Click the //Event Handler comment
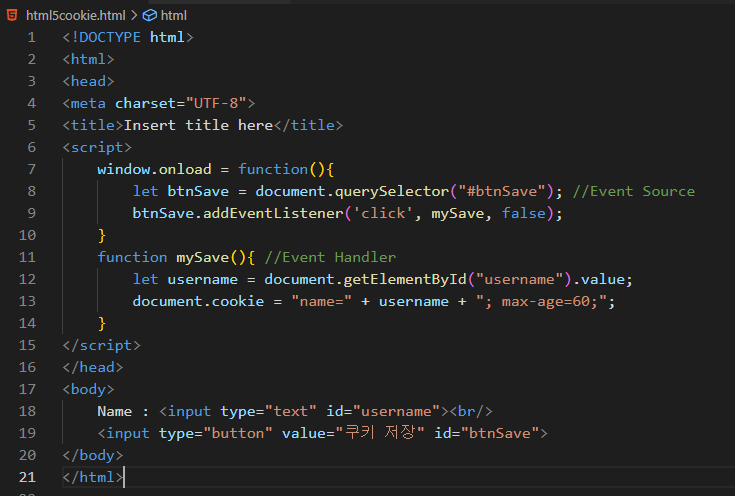The image size is (735, 496). coord(330,257)
